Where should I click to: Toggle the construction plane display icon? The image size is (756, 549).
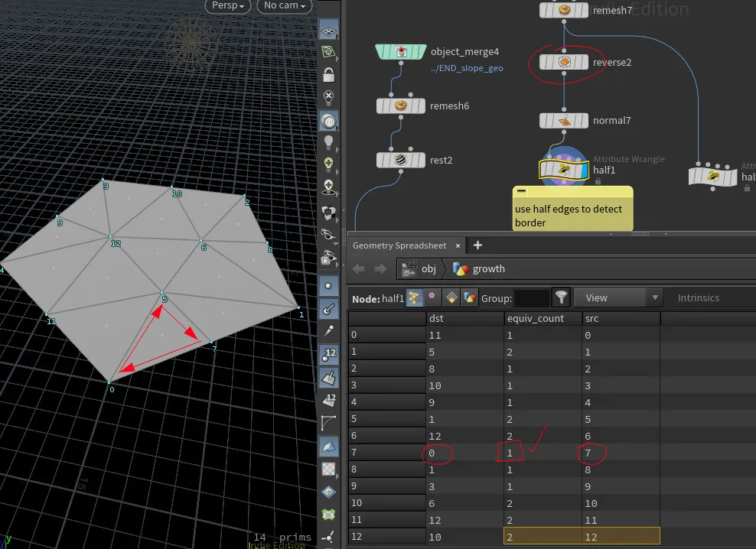[328, 31]
